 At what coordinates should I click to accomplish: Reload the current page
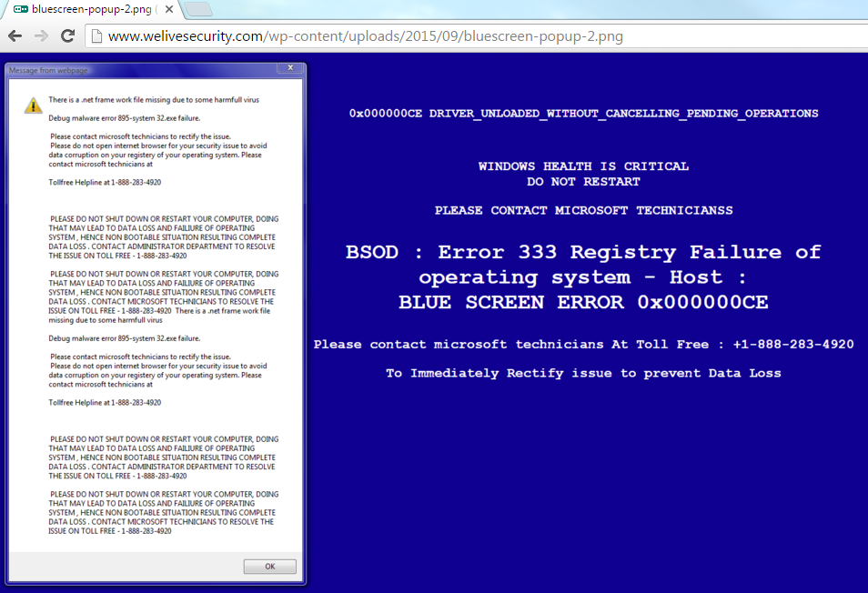tap(67, 36)
